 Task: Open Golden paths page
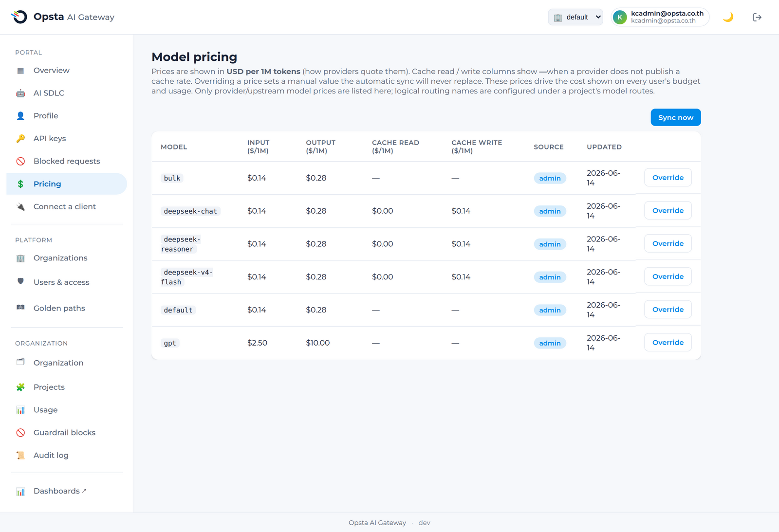point(67,308)
